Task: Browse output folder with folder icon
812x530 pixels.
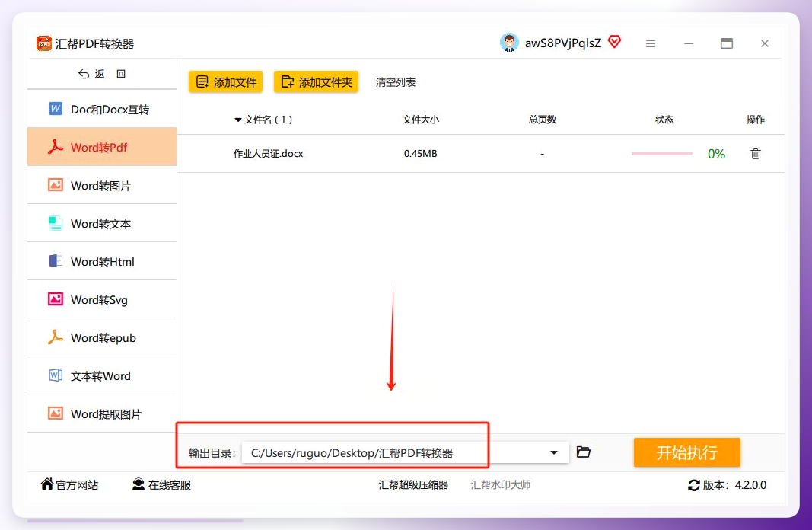Action: pos(584,452)
